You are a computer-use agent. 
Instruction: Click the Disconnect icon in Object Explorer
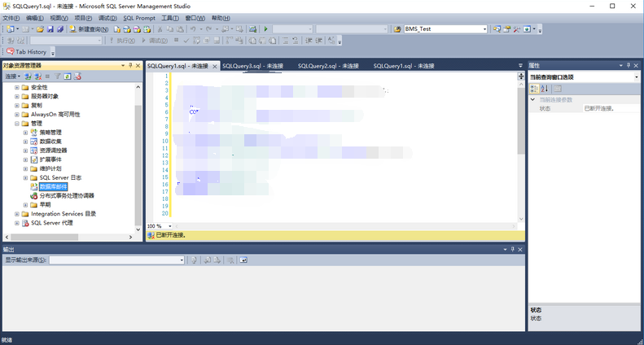click(37, 76)
